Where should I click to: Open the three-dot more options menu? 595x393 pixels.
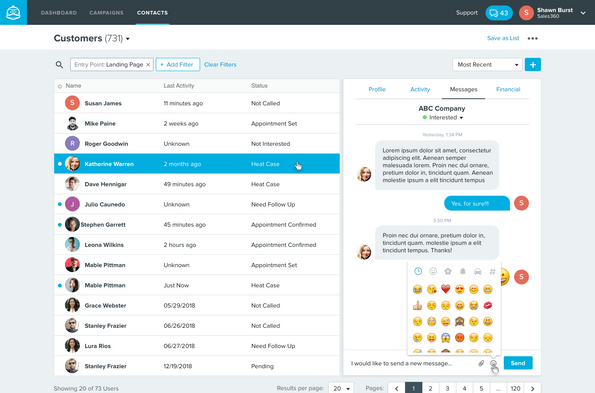pos(532,38)
